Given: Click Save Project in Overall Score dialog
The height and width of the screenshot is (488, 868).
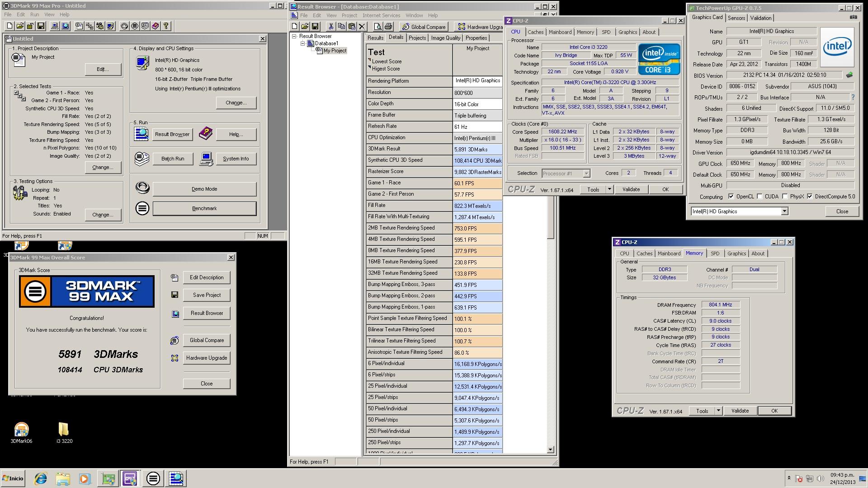Looking at the screenshot, I should [x=207, y=295].
